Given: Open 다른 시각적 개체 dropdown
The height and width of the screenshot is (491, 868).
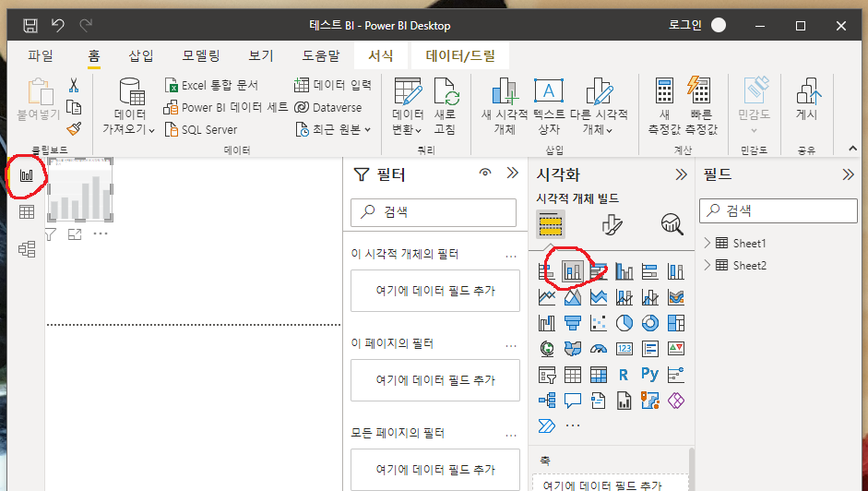Looking at the screenshot, I should (x=599, y=106).
